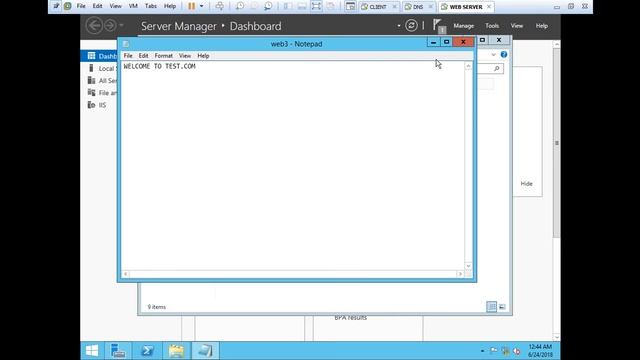
Task: Open the Manage menu in Server Manager
Action: (x=464, y=26)
